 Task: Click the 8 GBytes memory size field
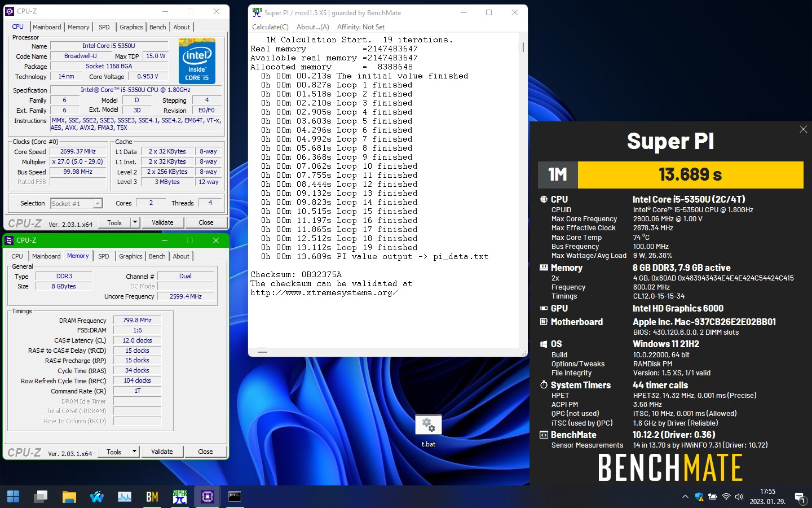point(64,287)
